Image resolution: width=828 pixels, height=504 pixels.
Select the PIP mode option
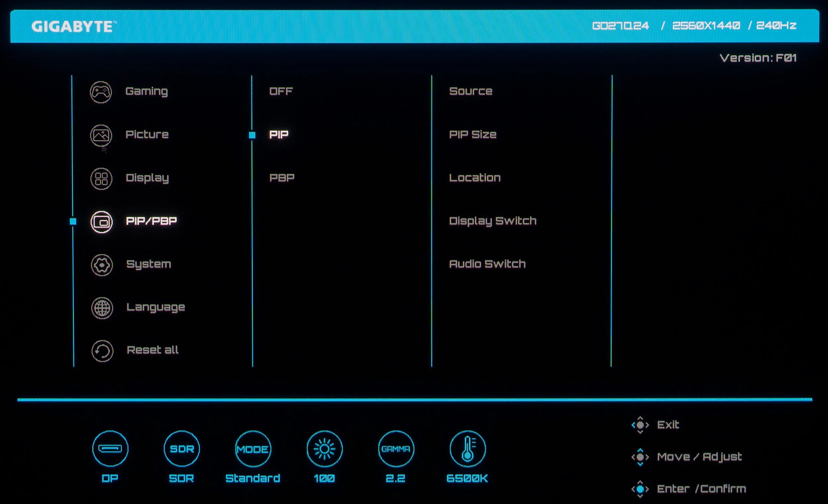[279, 135]
